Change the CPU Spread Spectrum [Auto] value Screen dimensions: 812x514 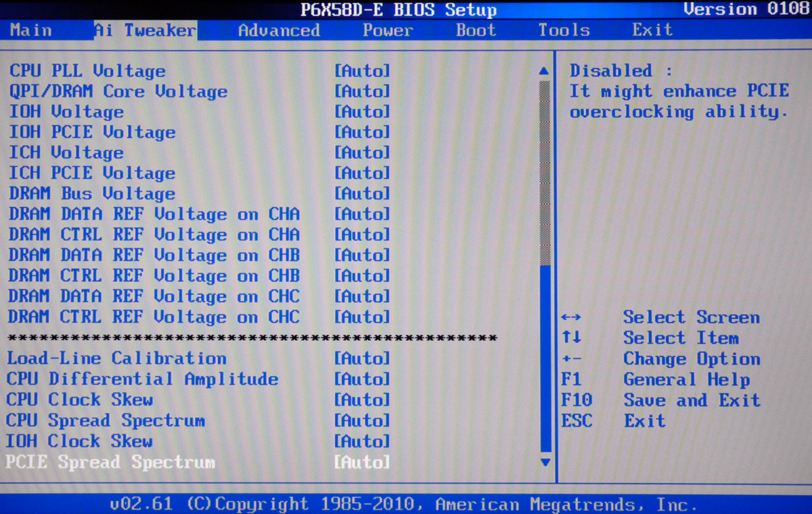[x=363, y=421]
